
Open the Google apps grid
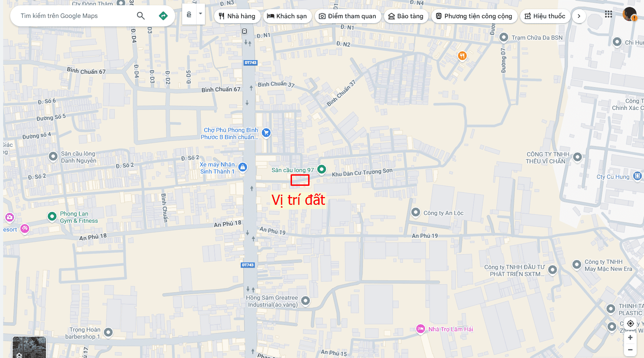[609, 14]
